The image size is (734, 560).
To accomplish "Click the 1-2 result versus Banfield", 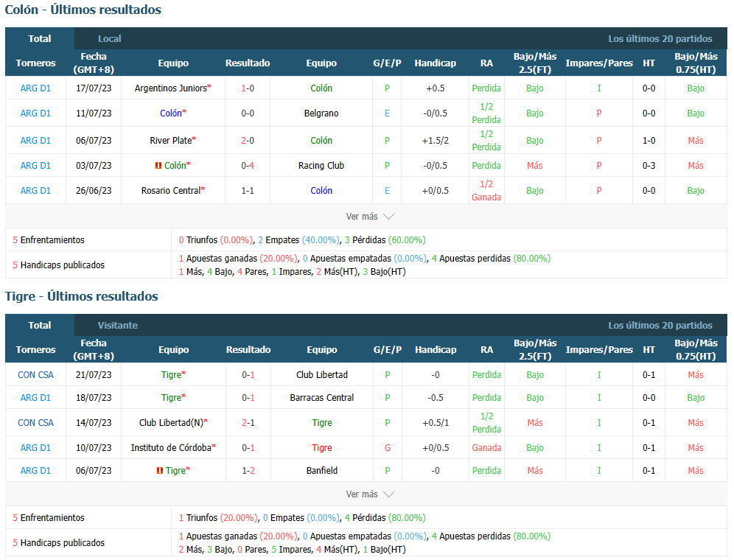I will click(248, 471).
